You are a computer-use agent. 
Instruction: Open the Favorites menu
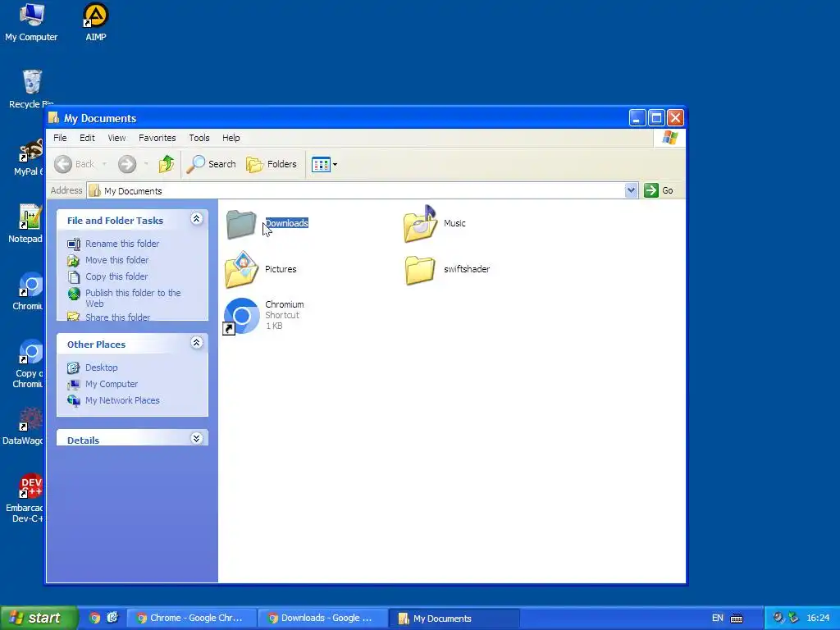click(157, 138)
